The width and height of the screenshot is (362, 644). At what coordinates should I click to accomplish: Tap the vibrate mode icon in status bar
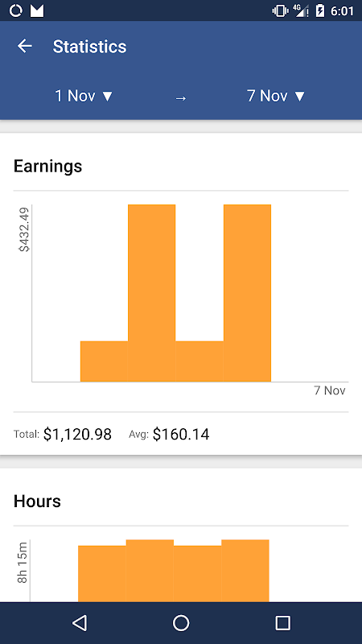pos(280,10)
